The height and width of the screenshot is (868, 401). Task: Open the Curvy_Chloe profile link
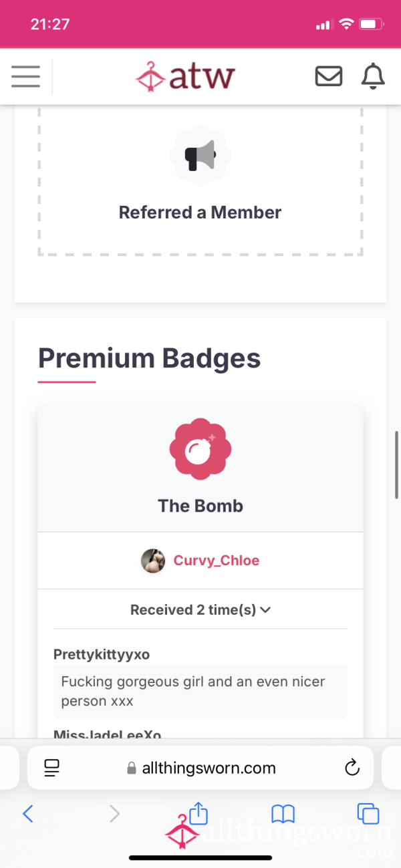point(217,560)
